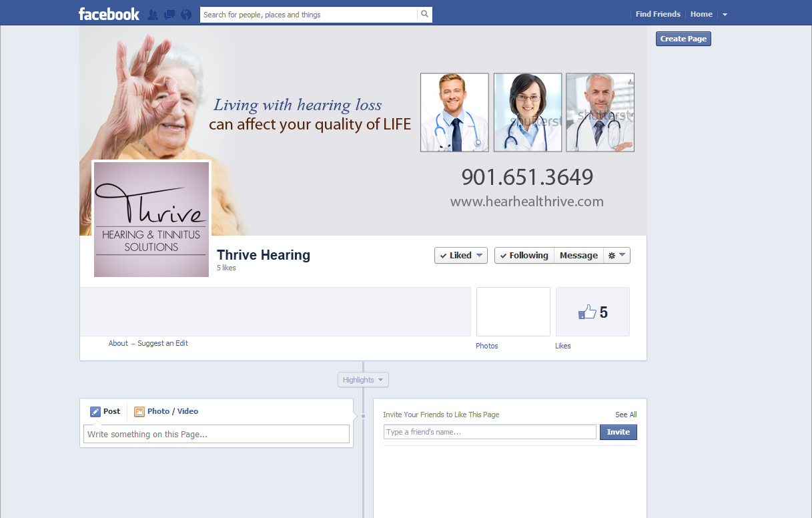Open the account menu arrow in top bar

[725, 15]
